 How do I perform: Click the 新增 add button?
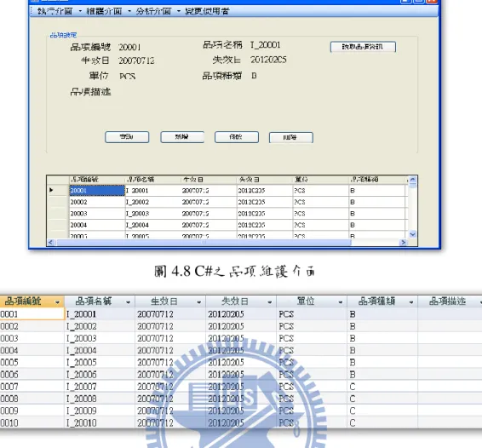coord(182,137)
